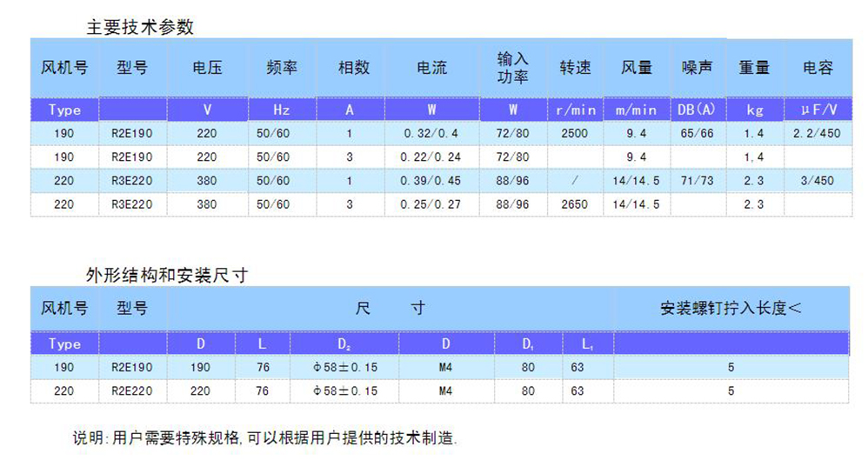The height and width of the screenshot is (467, 868).
Task: Click the 71/73 noise value cell
Action: point(696,181)
